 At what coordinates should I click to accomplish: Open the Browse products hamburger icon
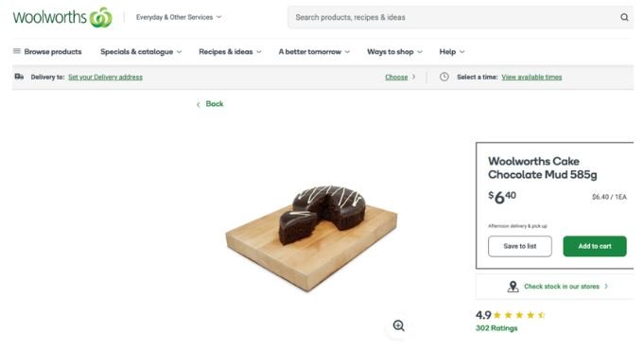click(17, 51)
